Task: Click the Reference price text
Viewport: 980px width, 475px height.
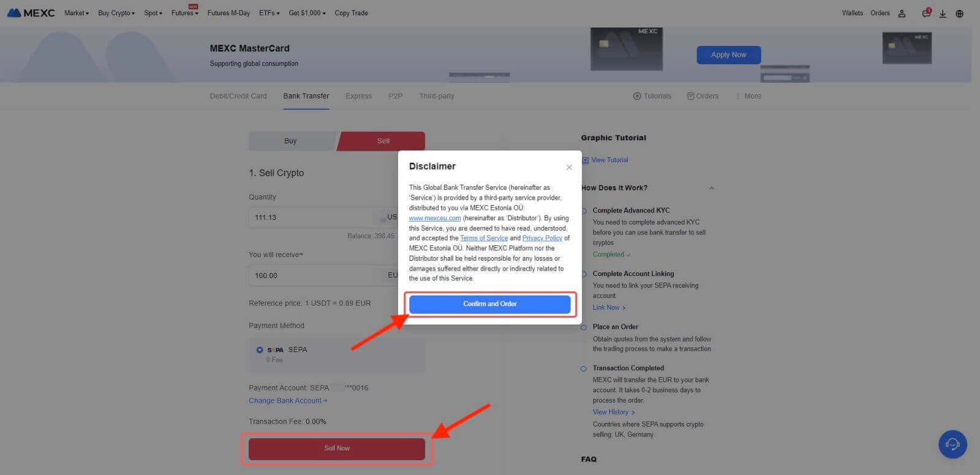Action: (x=309, y=303)
